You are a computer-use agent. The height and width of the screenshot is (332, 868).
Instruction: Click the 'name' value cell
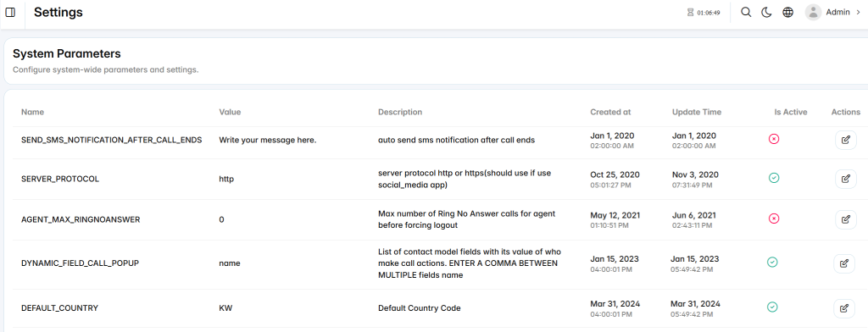(230, 263)
